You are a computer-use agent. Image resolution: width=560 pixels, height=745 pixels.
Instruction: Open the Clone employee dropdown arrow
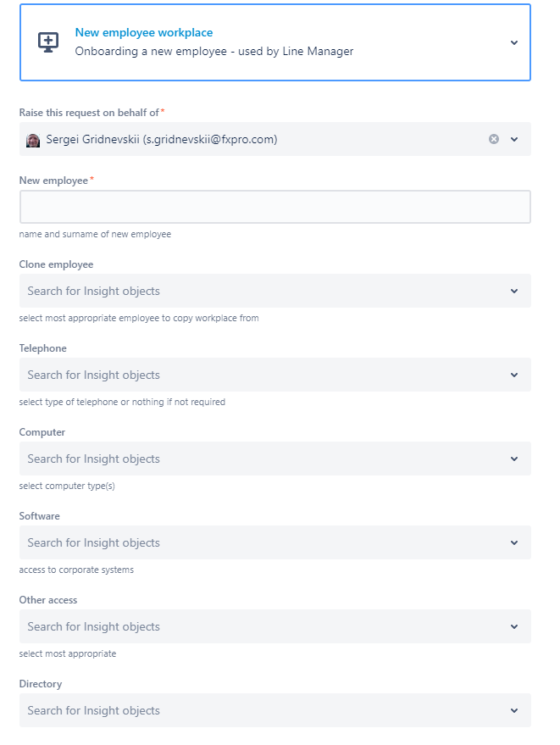pos(514,291)
